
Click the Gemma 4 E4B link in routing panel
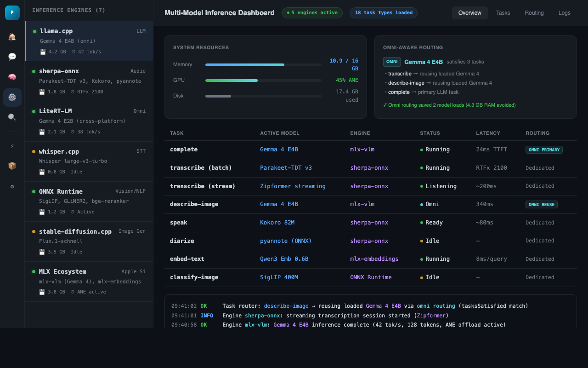[423, 62]
